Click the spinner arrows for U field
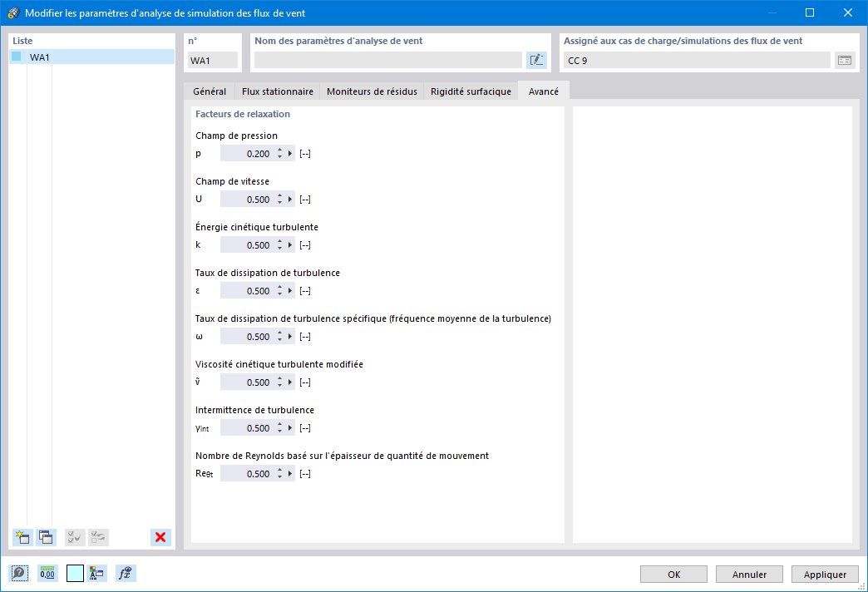The image size is (868, 592). 280,200
